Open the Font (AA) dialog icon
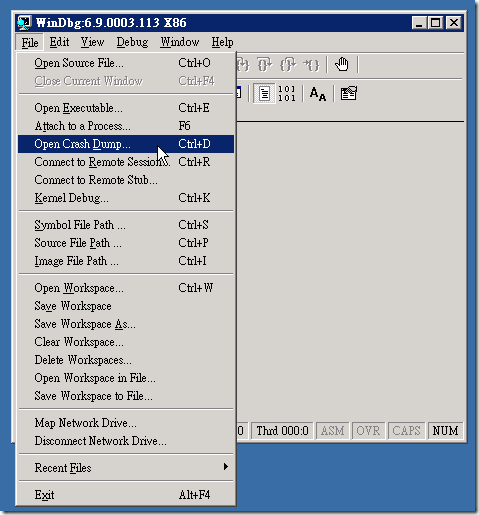This screenshot has width=479, height=515. pyautogui.click(x=318, y=94)
